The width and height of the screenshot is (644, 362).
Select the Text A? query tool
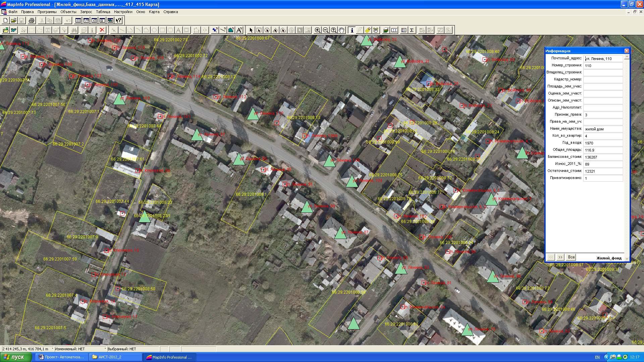tap(239, 30)
